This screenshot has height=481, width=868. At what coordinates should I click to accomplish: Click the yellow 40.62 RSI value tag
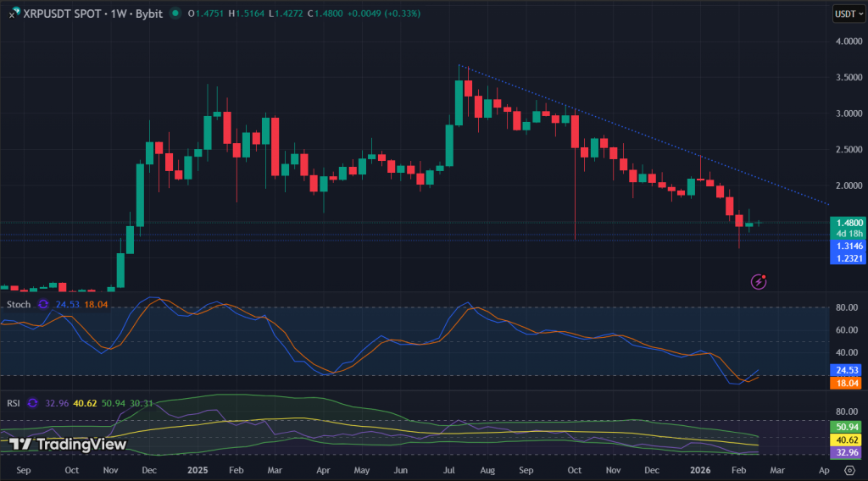[x=849, y=440]
